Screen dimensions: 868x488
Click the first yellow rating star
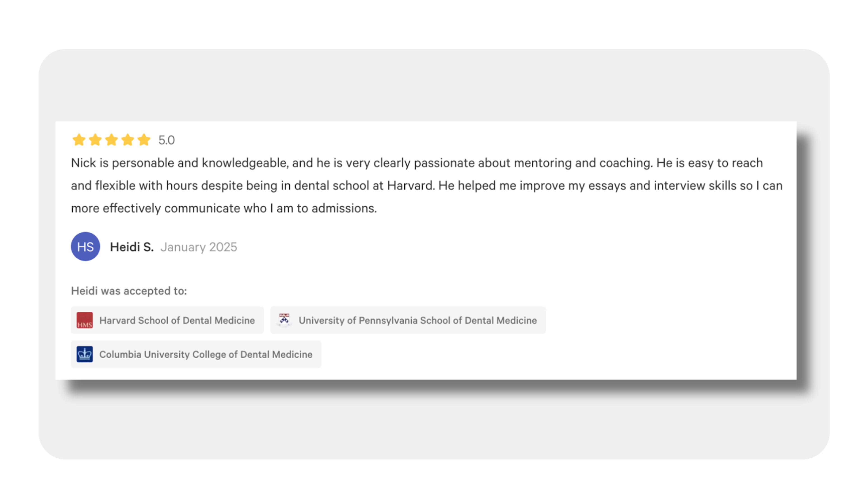(79, 140)
